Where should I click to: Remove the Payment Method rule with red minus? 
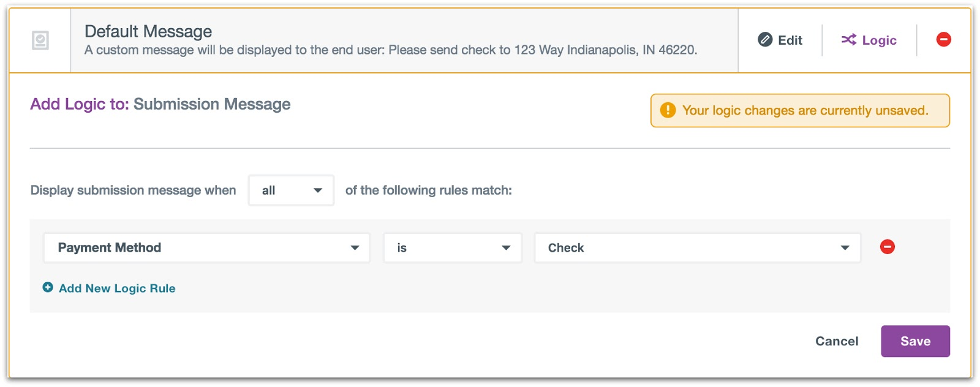coord(887,247)
